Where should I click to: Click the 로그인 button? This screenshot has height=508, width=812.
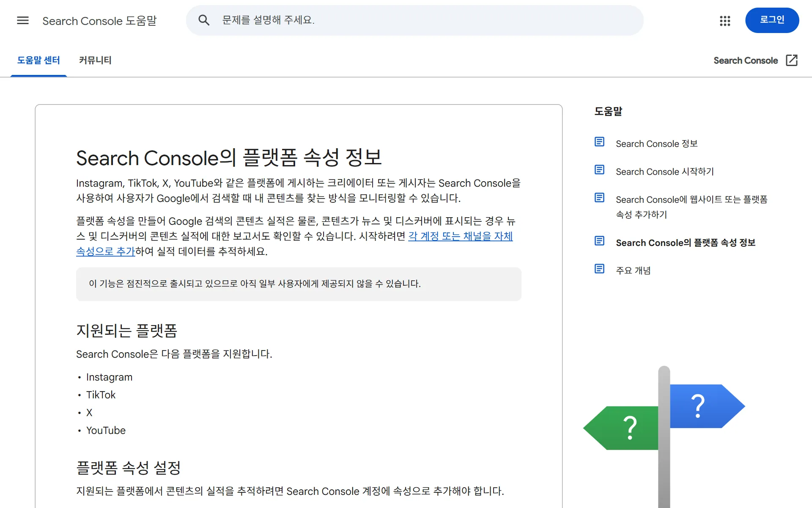772,20
